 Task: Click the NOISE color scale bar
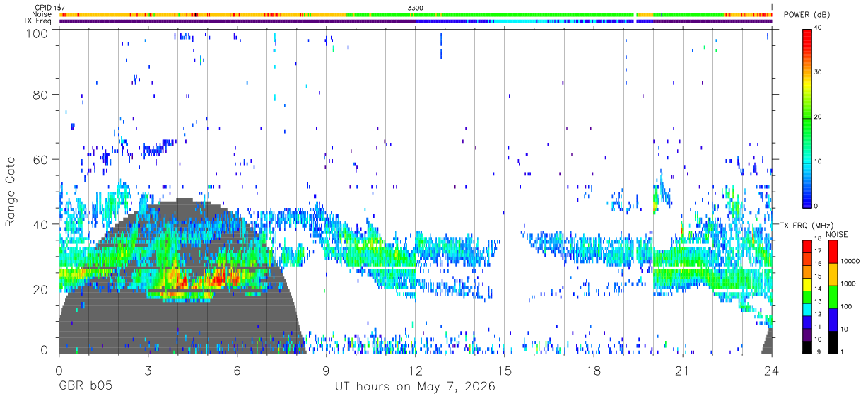(833, 296)
